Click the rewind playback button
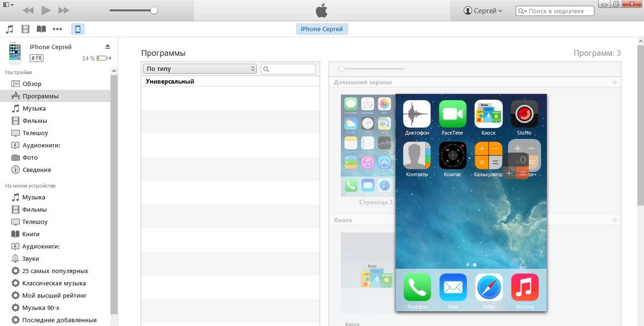Image resolution: width=644 pixels, height=326 pixels. 28,10
